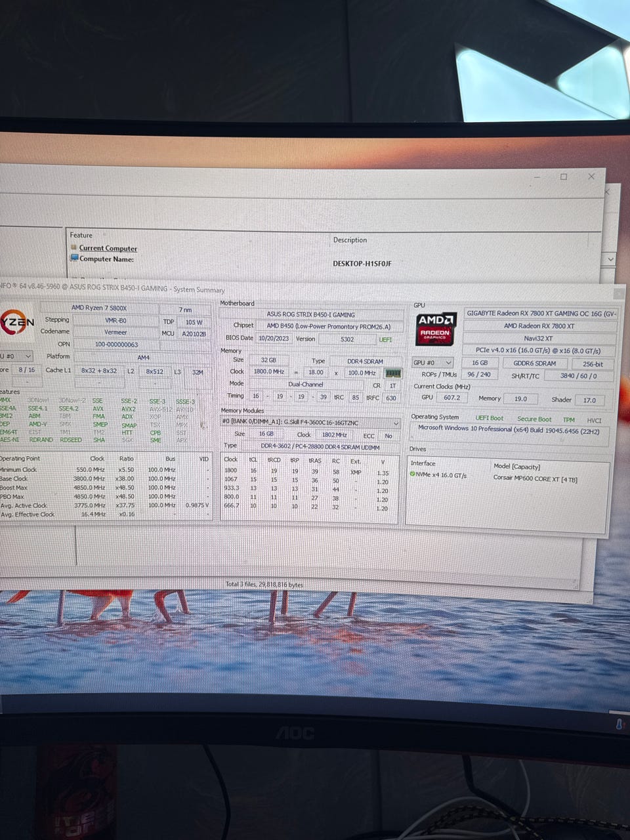
Task: Click the 8 / 16 cores field
Action: pos(27,370)
